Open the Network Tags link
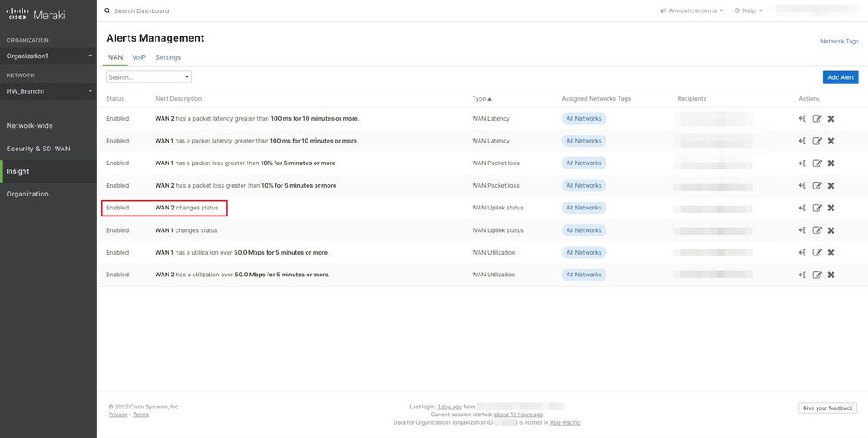 click(x=839, y=41)
